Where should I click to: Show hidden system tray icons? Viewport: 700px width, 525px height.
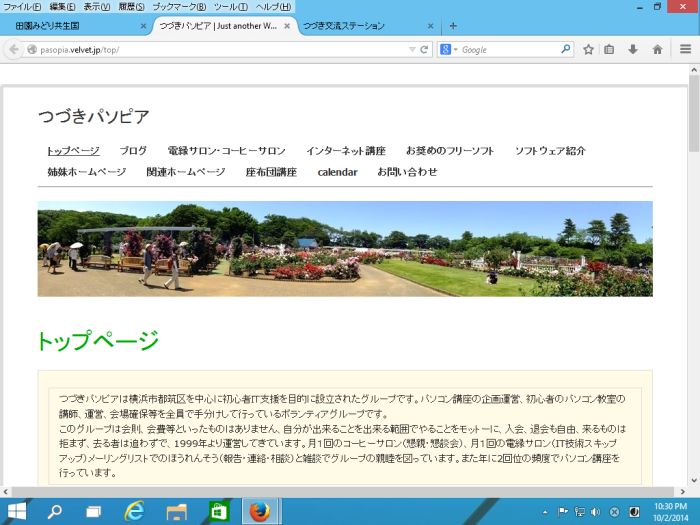coord(545,511)
